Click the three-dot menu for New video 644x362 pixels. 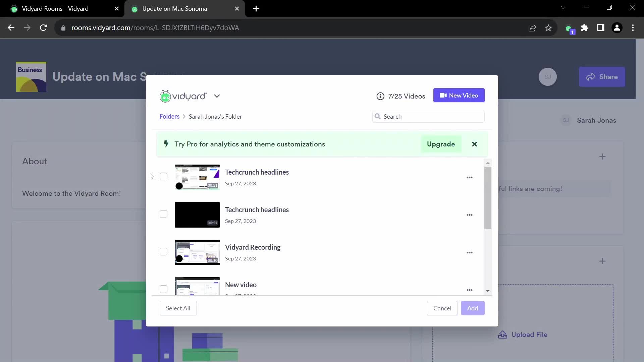click(469, 290)
